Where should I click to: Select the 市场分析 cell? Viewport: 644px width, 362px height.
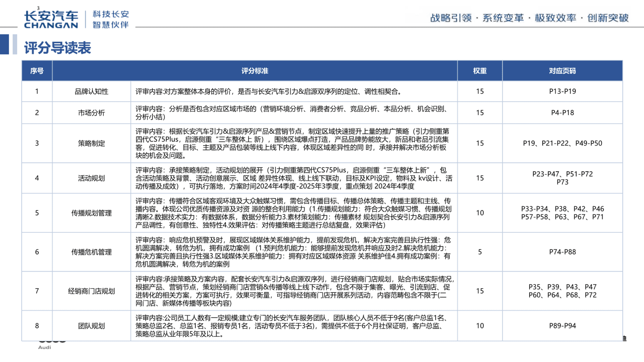click(92, 113)
